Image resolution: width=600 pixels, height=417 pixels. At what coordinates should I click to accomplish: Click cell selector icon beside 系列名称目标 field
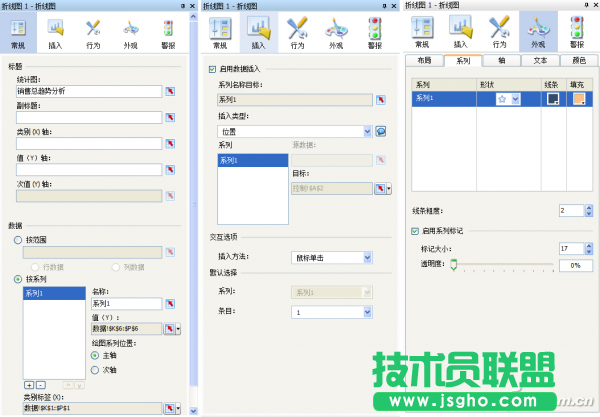pyautogui.click(x=381, y=100)
